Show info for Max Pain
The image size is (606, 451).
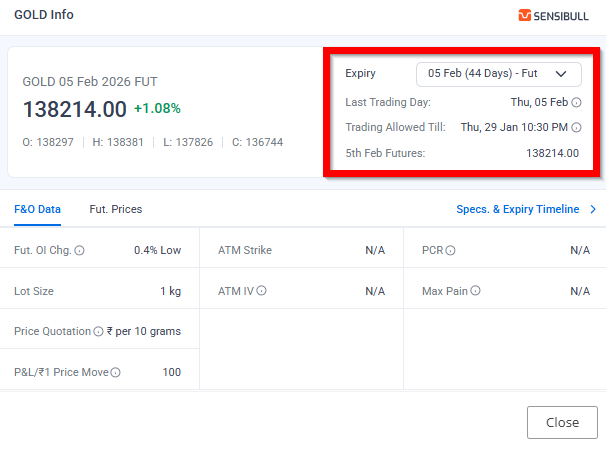(x=475, y=291)
